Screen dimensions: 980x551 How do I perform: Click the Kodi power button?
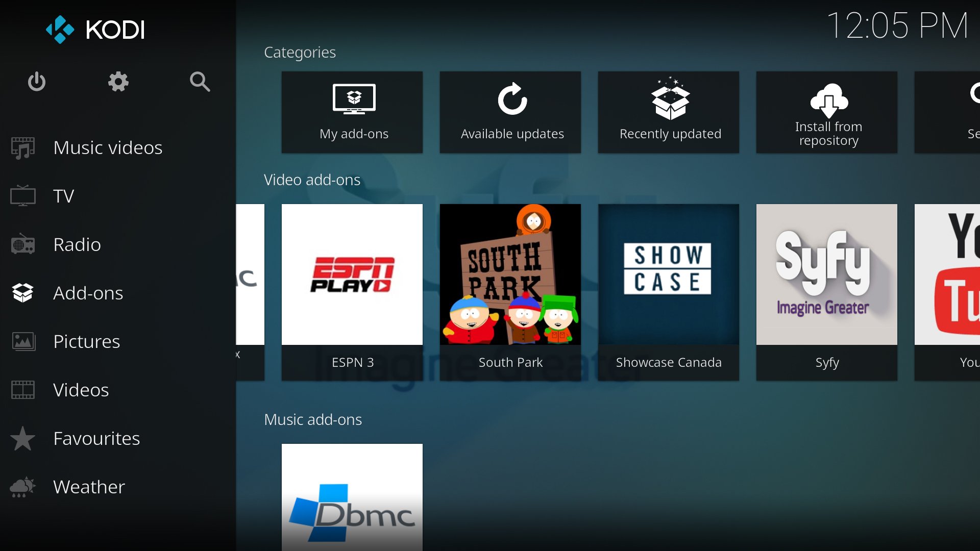(36, 82)
